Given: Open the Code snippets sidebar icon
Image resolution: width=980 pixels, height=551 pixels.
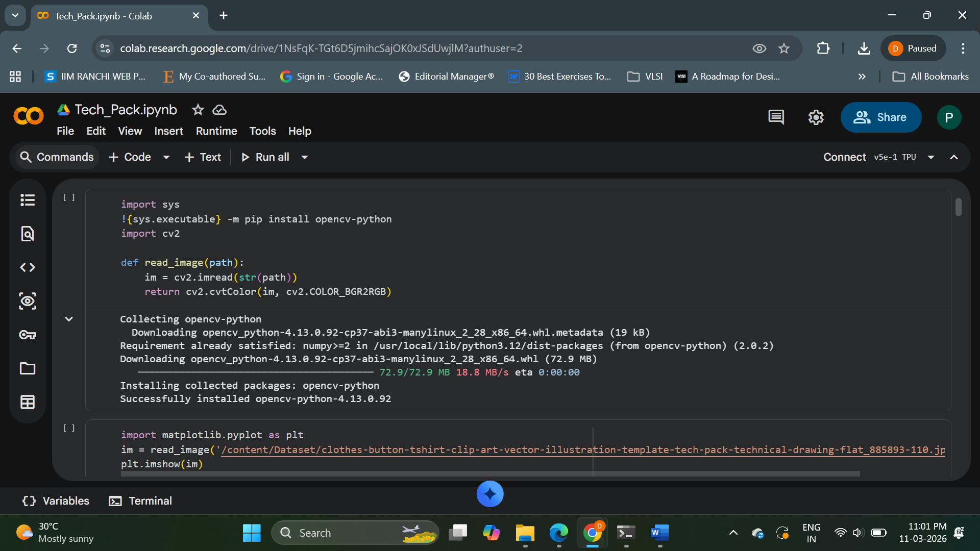Looking at the screenshot, I should (28, 267).
